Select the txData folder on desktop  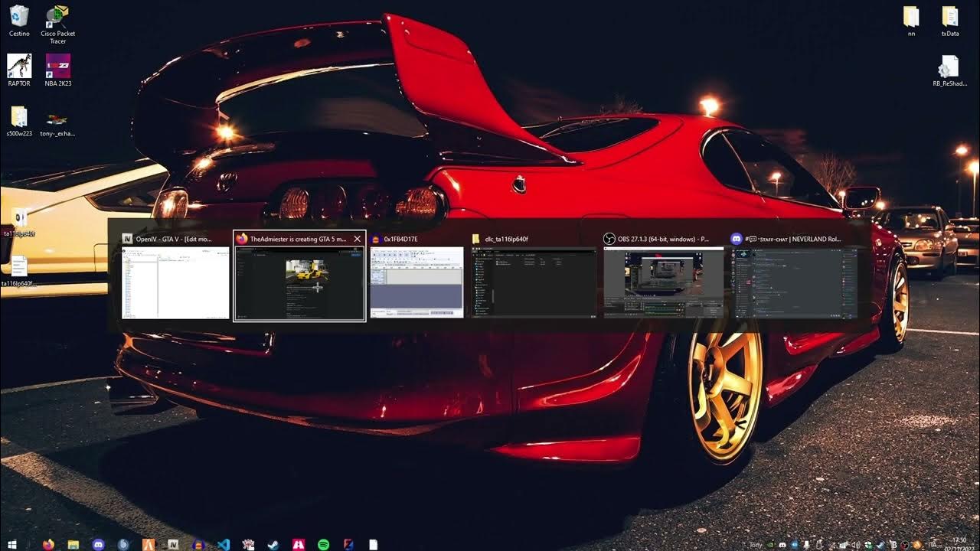click(x=949, y=21)
